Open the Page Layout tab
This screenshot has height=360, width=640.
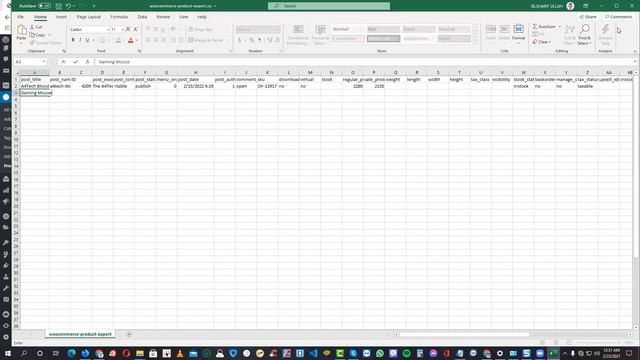click(x=89, y=17)
